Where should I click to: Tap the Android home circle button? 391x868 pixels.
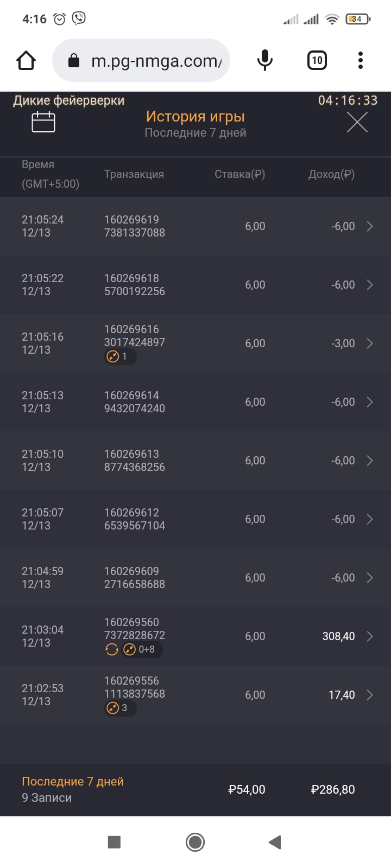pos(195,842)
